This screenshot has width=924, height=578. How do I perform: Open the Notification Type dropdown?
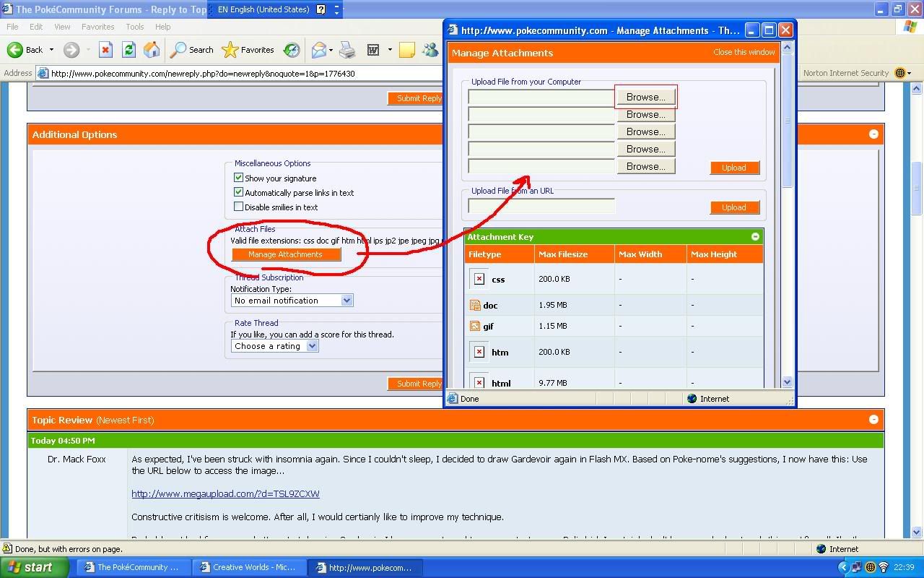click(292, 301)
